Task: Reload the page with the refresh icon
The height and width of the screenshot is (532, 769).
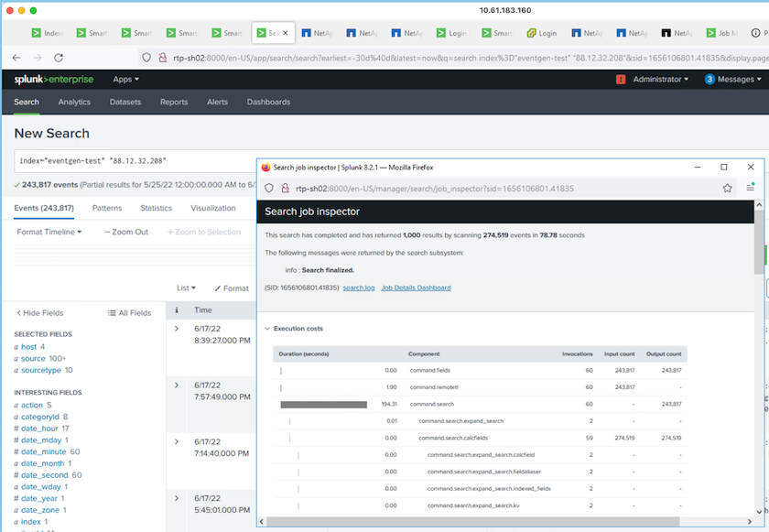Action: point(59,57)
